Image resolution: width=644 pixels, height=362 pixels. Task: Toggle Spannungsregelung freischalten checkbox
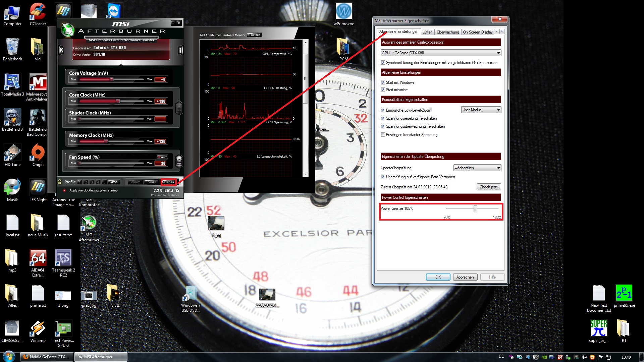(383, 118)
